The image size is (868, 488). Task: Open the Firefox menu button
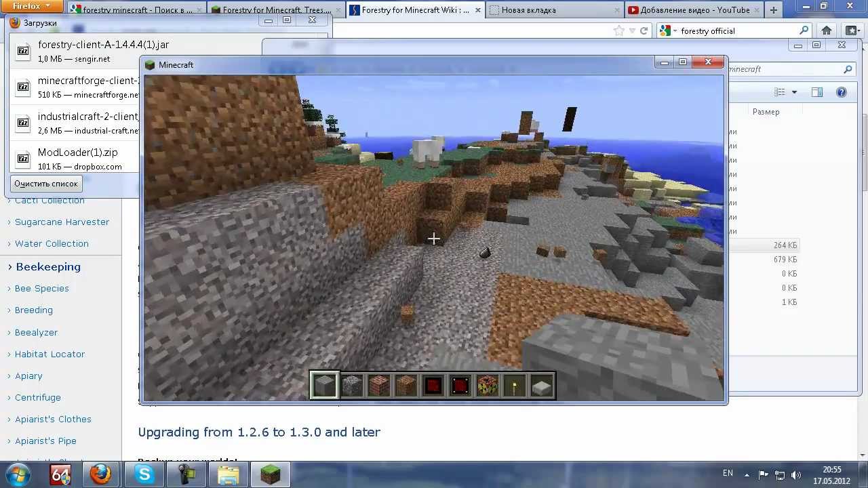tap(31, 6)
